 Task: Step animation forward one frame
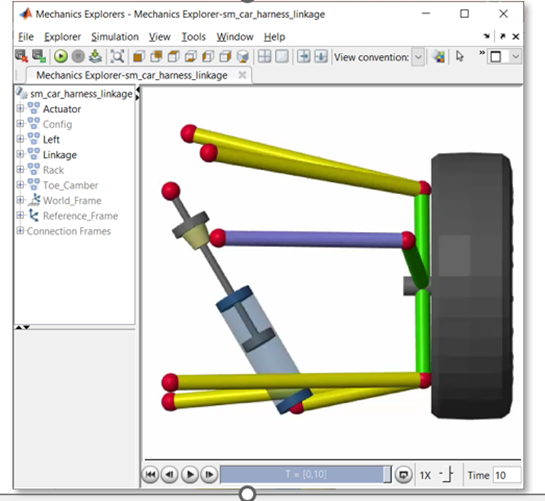coord(209,475)
